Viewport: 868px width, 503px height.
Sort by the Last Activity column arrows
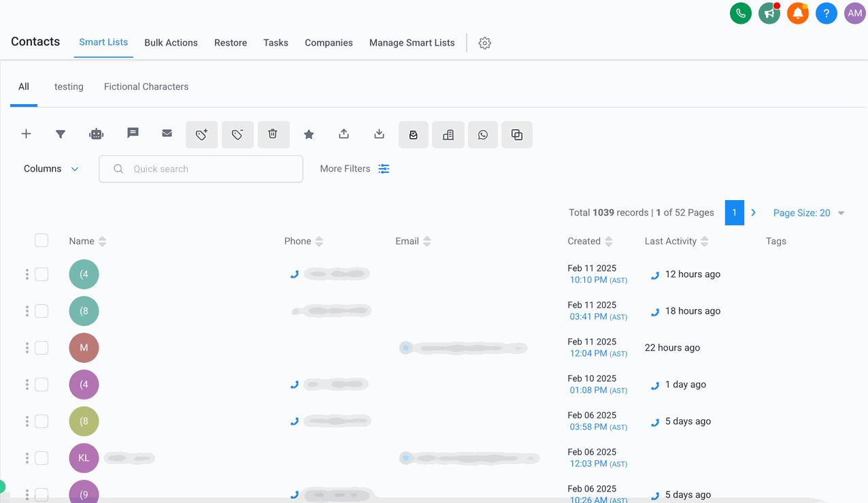pos(705,242)
